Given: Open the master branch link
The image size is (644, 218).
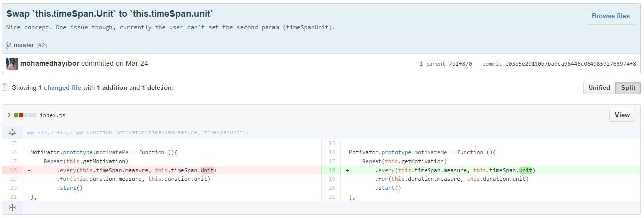Looking at the screenshot, I should 24,45.
